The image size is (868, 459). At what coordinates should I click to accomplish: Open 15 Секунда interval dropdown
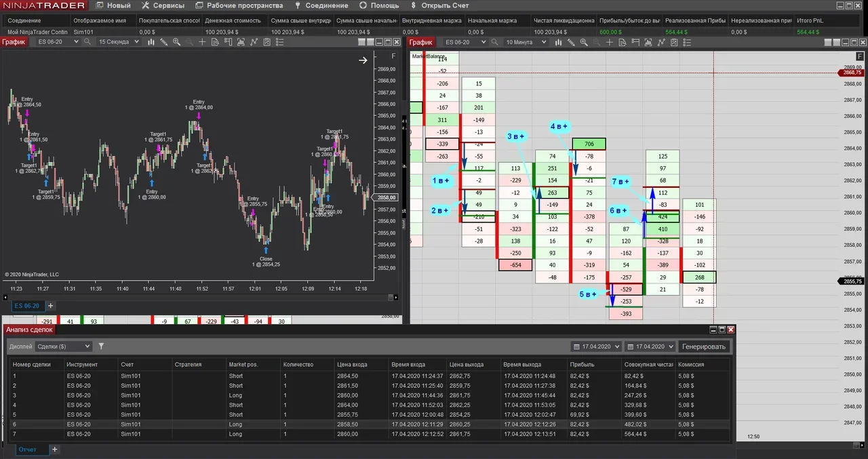118,42
